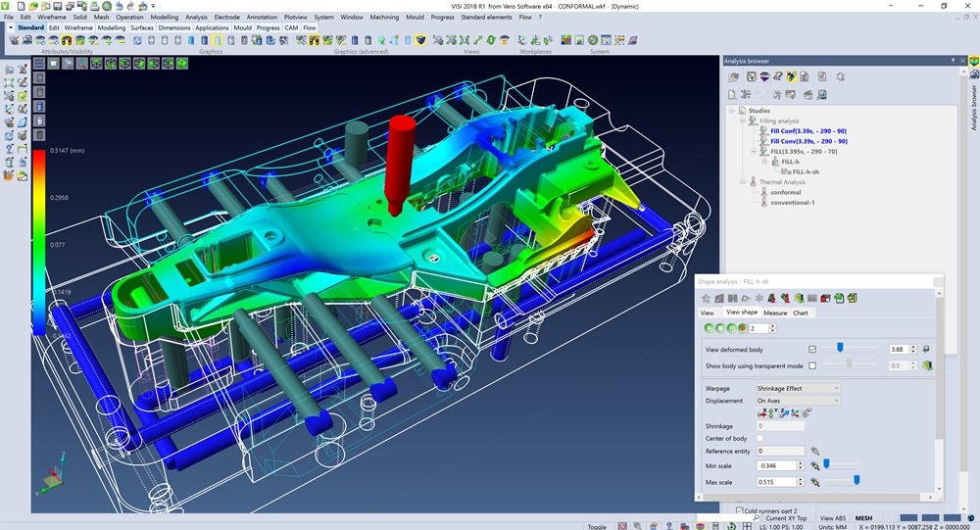Check the Center of body checkbox

[760, 438]
